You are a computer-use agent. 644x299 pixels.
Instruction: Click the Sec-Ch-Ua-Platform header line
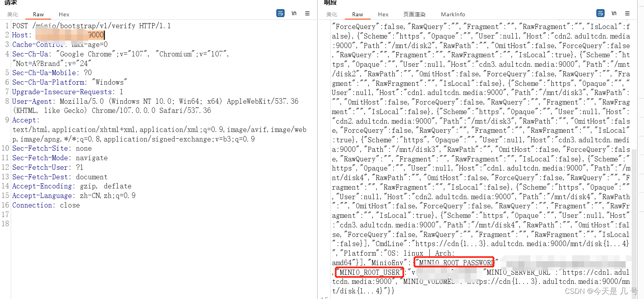click(x=70, y=82)
